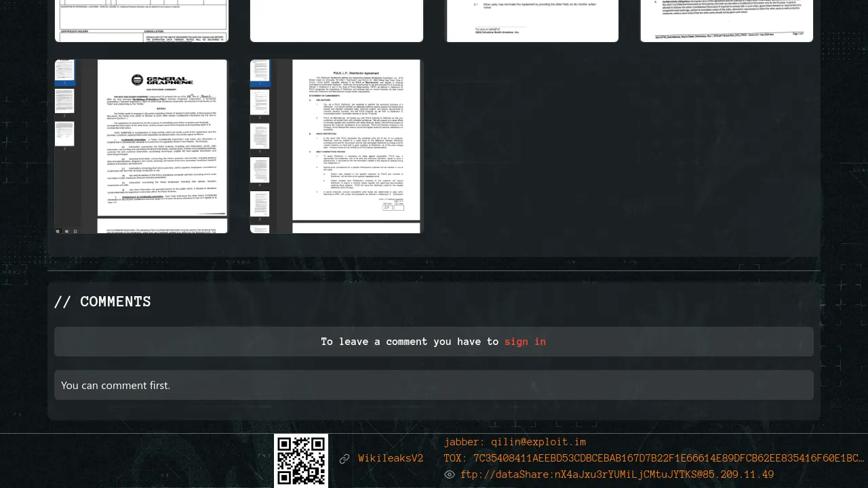Open the certificate holder form thumbnail
This screenshot has width=868, height=488.
coord(142,21)
